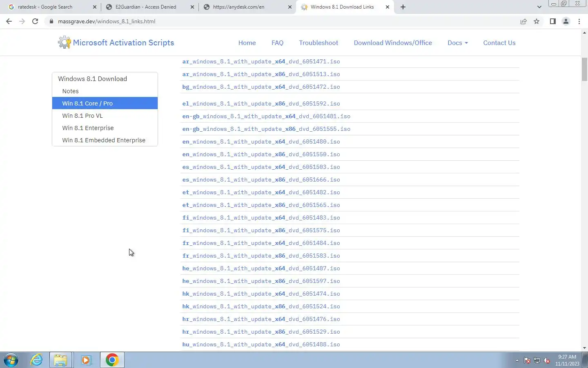Close the E2Guardian Access Denied tab
This screenshot has height=368, width=588.
192,7
